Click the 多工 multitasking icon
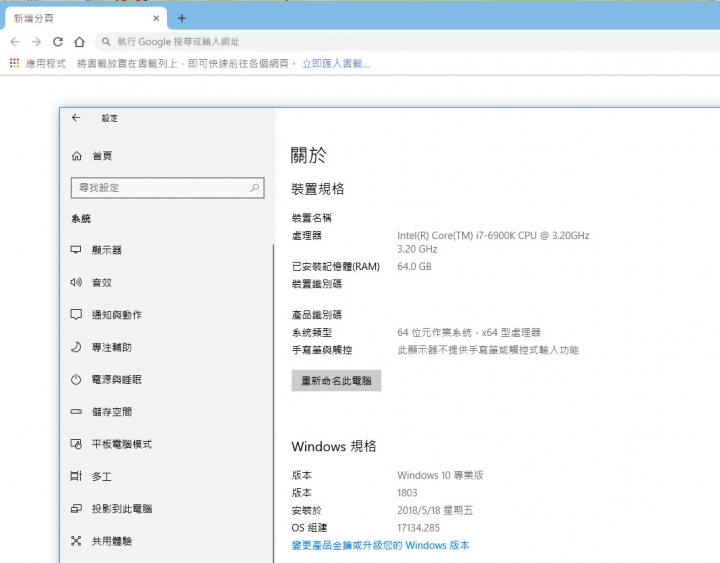 76,476
